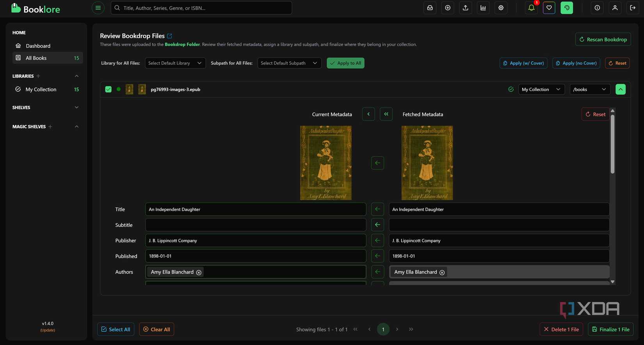Collapse the pg76993-images-3.epub file details
Screen dimensions: 644x345
(x=621, y=89)
